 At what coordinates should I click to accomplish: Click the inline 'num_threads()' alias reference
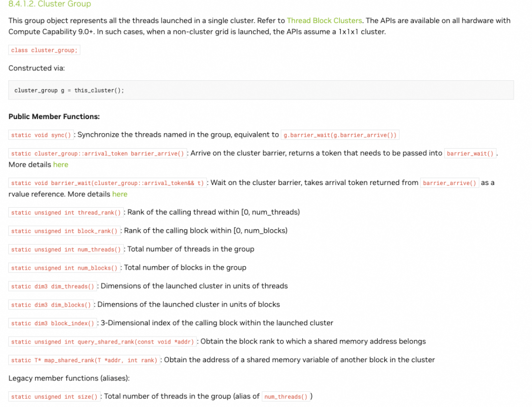tap(286, 397)
